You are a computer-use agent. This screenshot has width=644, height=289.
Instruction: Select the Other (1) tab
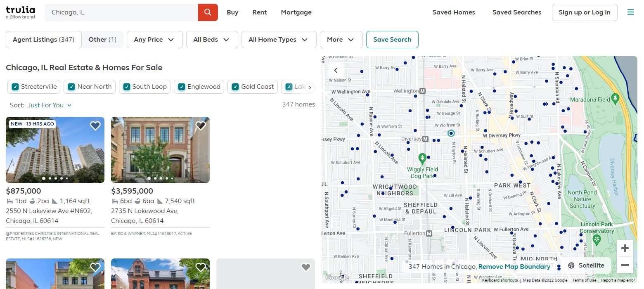click(102, 40)
